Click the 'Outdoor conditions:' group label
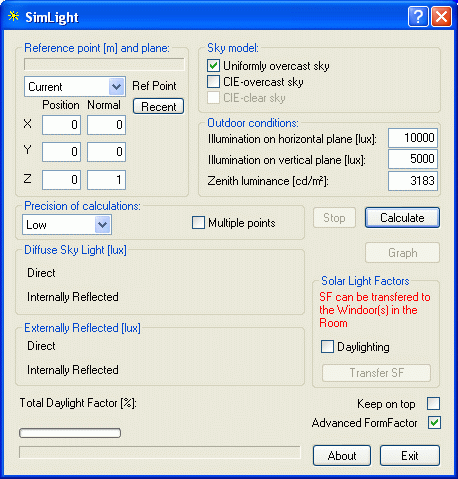458x479 pixels. coord(253,123)
